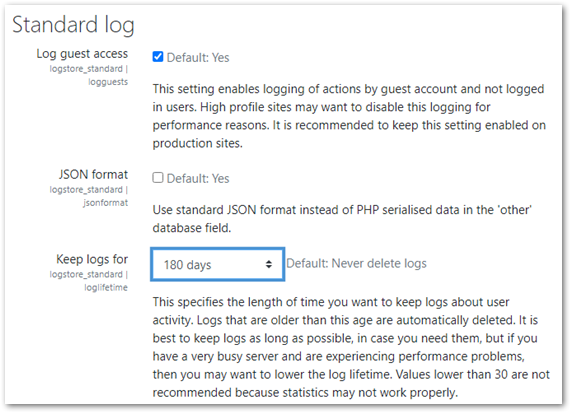Select the loglifetime setting identifier text
The width and height of the screenshot is (571, 413).
(106, 288)
